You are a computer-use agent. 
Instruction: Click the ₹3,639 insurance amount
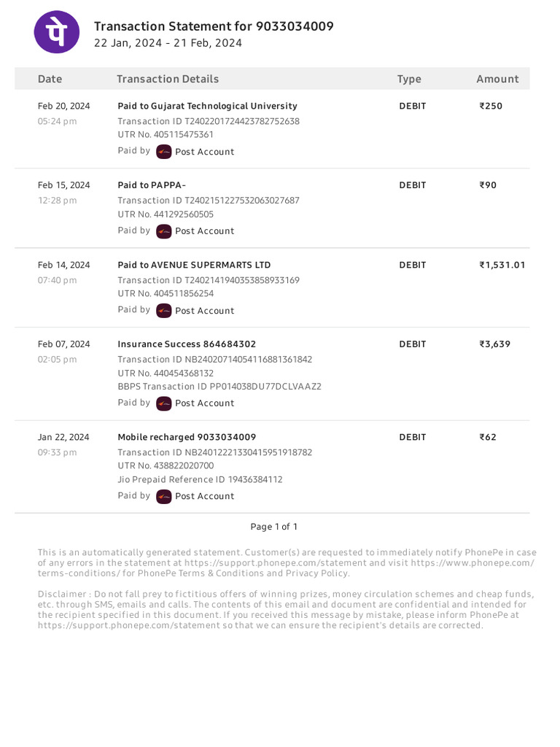click(494, 344)
